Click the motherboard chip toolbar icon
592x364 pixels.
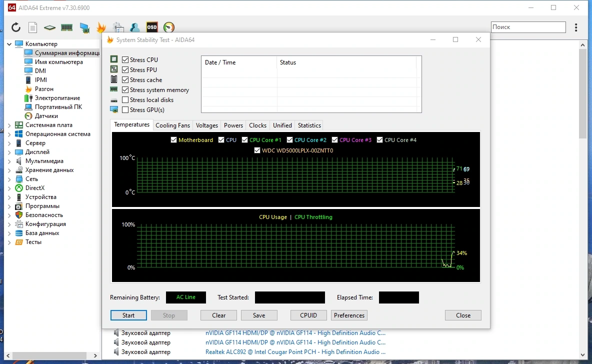point(49,27)
